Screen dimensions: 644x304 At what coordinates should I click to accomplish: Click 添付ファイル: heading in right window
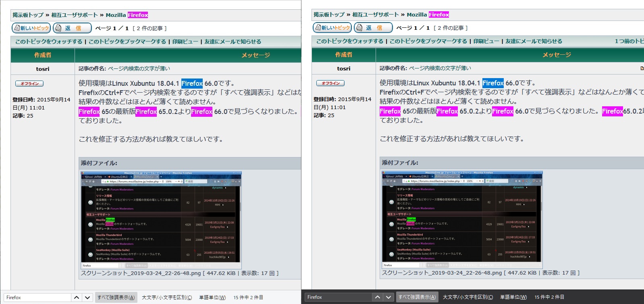coord(400,163)
